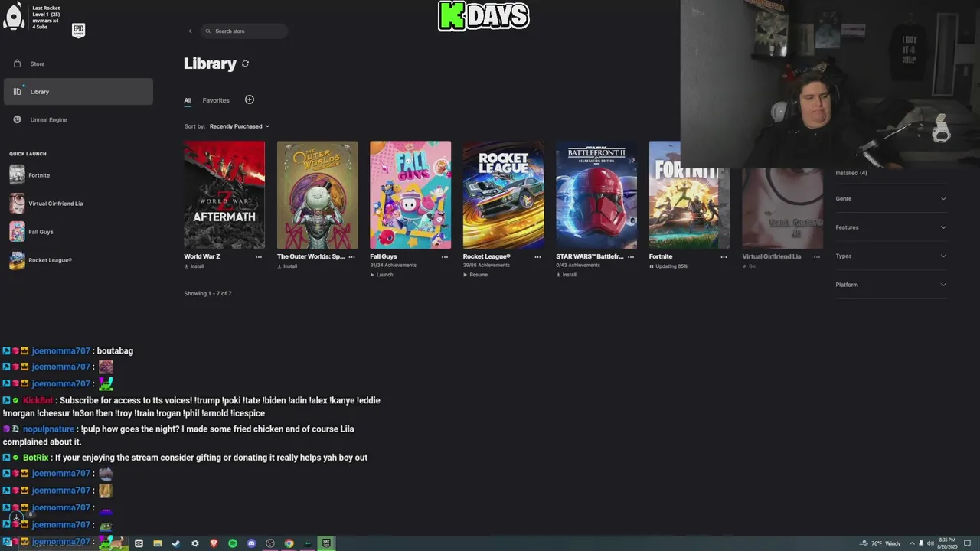Get Virtual Girlfriend Lia
This screenshot has height=551, width=980.
[x=750, y=266]
